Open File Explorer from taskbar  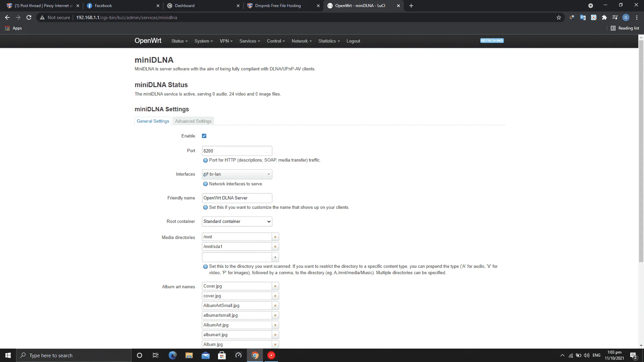tap(189, 355)
